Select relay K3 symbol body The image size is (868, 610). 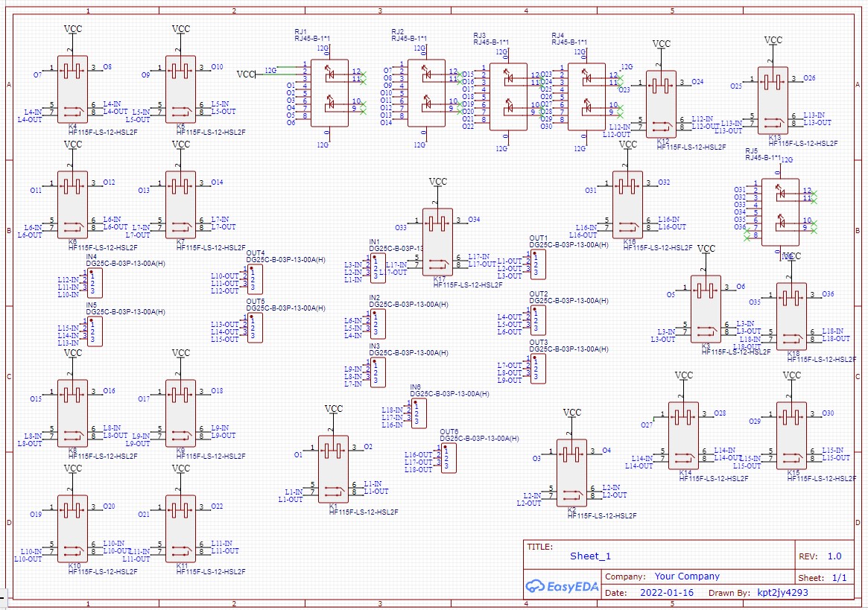point(706,309)
